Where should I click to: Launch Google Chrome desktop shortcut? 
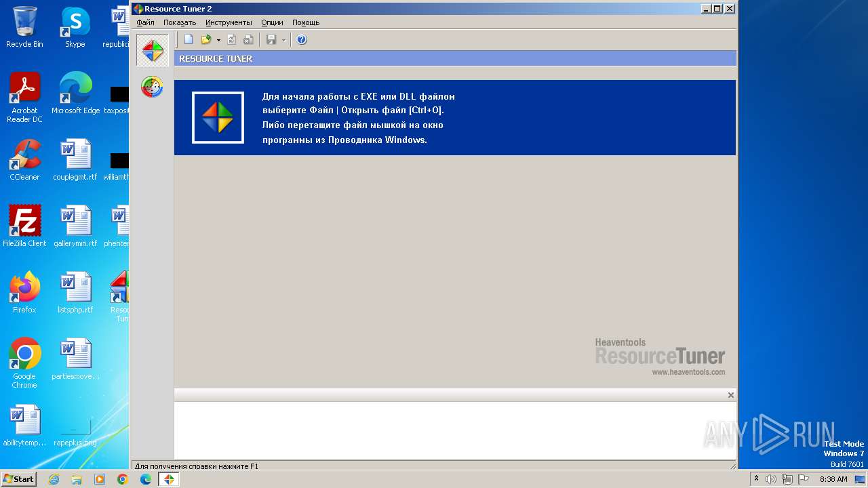coord(24,363)
